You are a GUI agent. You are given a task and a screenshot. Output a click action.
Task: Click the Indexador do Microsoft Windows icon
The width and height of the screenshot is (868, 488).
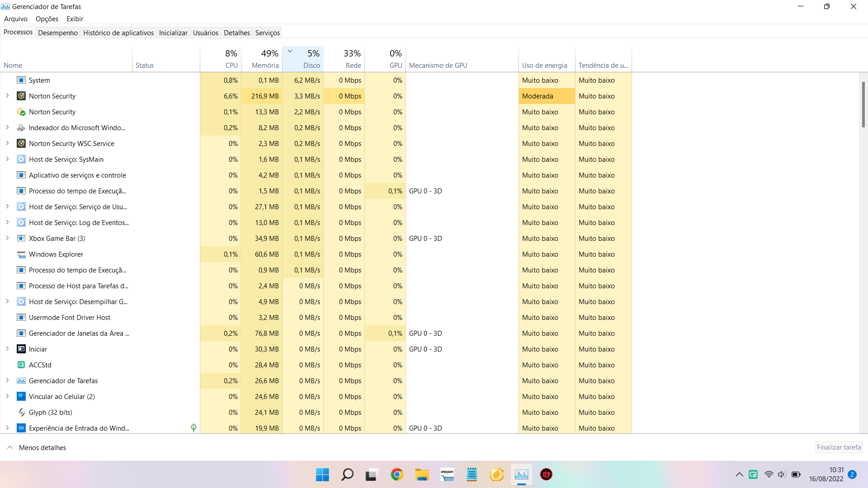pyautogui.click(x=21, y=127)
